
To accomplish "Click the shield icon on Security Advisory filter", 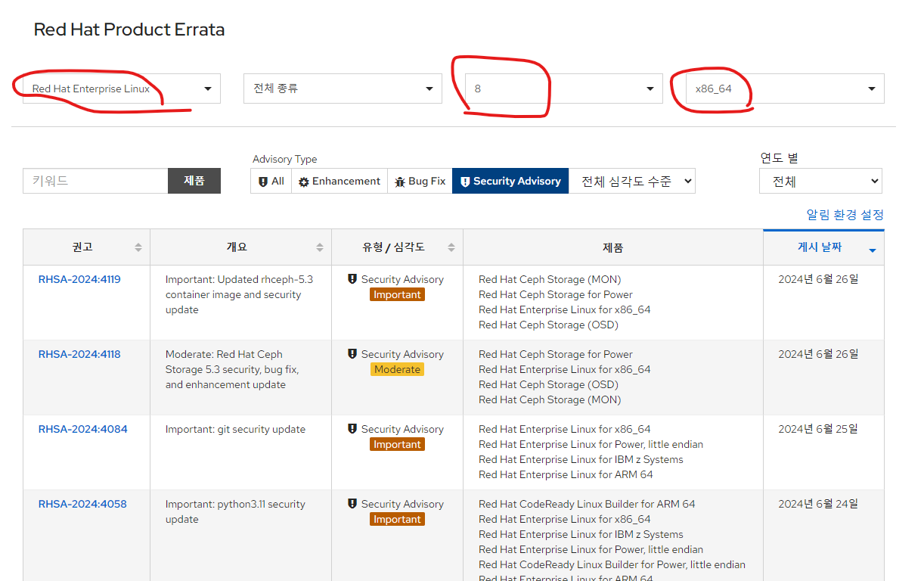I will [x=465, y=182].
